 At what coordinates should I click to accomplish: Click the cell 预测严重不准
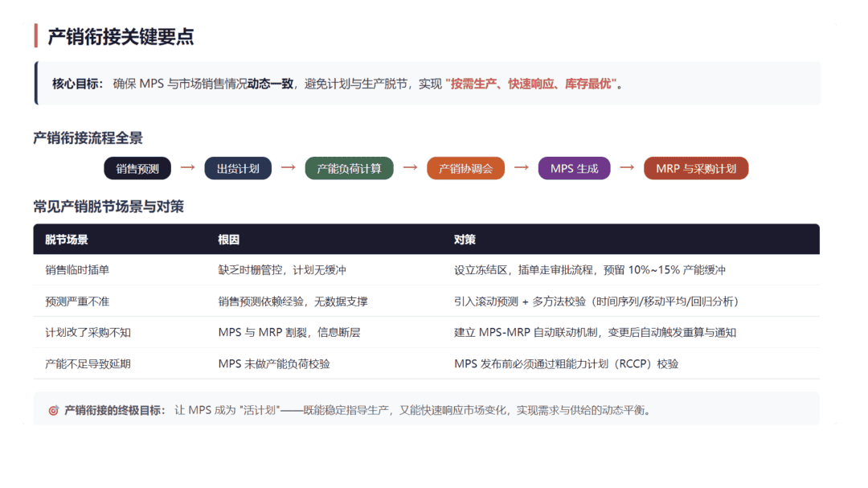[77, 301]
